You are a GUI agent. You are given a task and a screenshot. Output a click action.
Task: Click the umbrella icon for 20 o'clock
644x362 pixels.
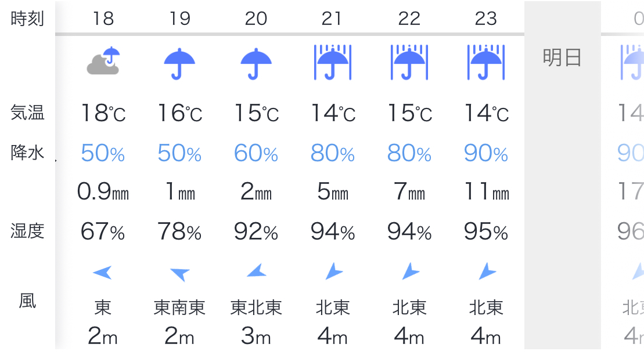pos(256,63)
